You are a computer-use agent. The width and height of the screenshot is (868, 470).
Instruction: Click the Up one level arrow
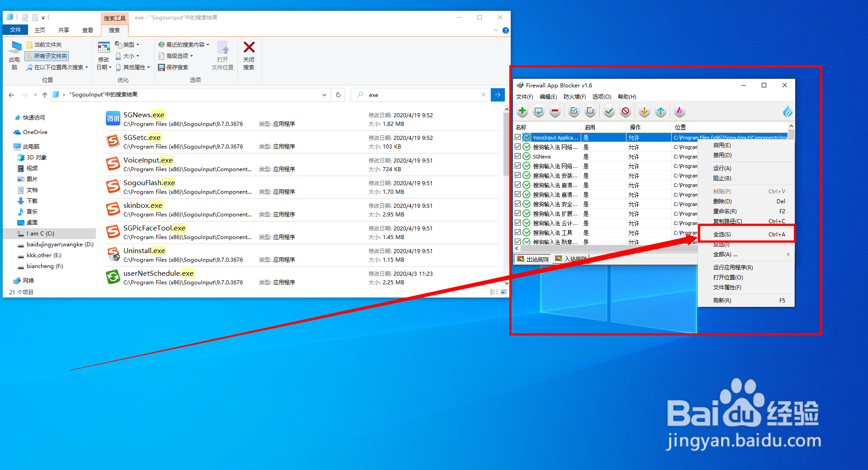44,95
